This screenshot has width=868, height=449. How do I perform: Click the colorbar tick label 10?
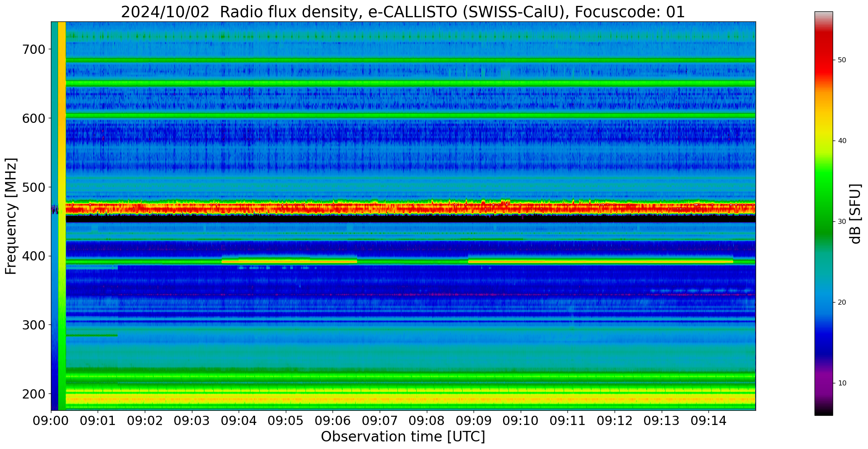click(842, 383)
